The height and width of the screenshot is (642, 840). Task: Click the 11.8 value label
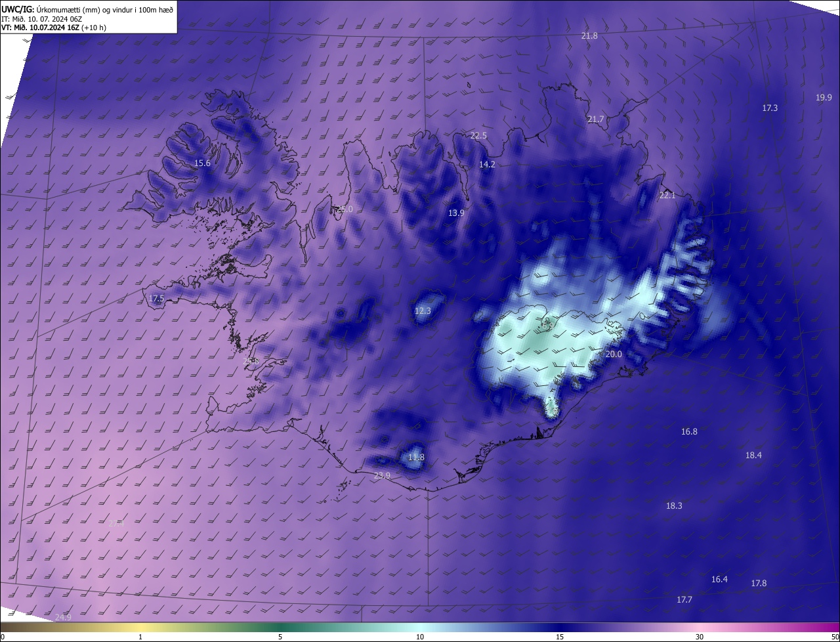pyautogui.click(x=416, y=457)
